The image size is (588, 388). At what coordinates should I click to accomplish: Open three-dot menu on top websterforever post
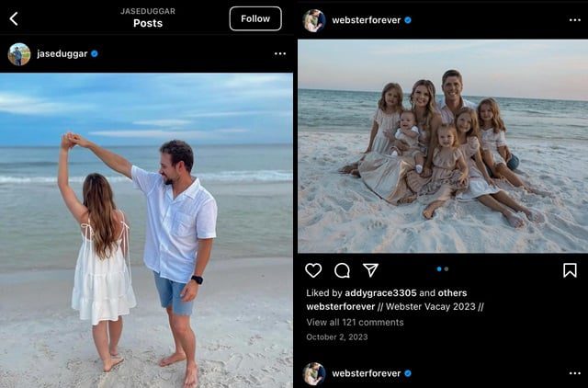(x=575, y=19)
